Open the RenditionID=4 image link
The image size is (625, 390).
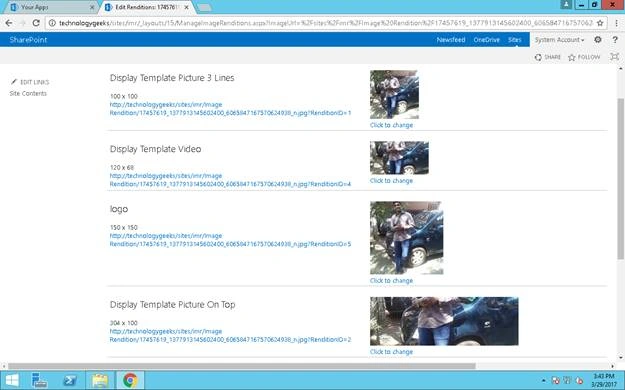(x=230, y=180)
